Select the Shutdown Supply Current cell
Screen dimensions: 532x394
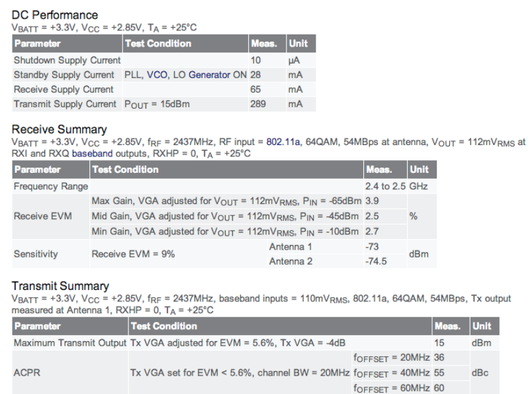point(67,60)
